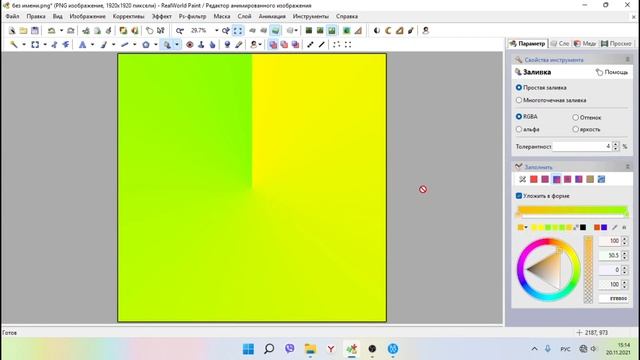Open dropdown arrow next to polygon shape tool
The height and width of the screenshot is (360, 640).
pos(156,44)
